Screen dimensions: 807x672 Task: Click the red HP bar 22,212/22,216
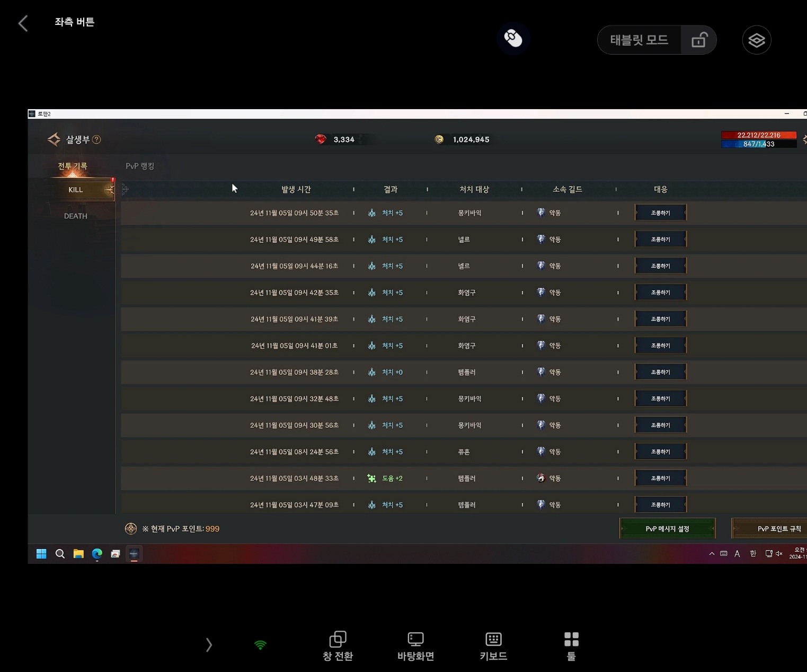point(758,135)
